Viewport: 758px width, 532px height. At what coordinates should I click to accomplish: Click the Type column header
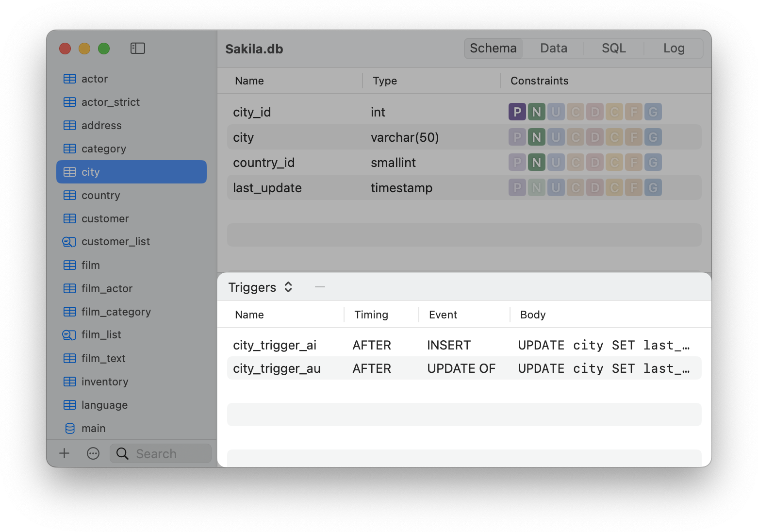pyautogui.click(x=385, y=81)
